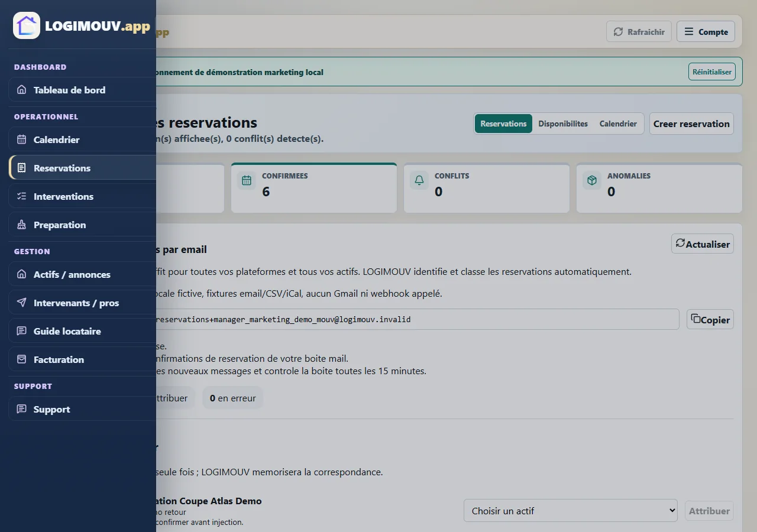This screenshot has height=532, width=757.
Task: Switch to the Calendrier view tab
Action: click(618, 124)
